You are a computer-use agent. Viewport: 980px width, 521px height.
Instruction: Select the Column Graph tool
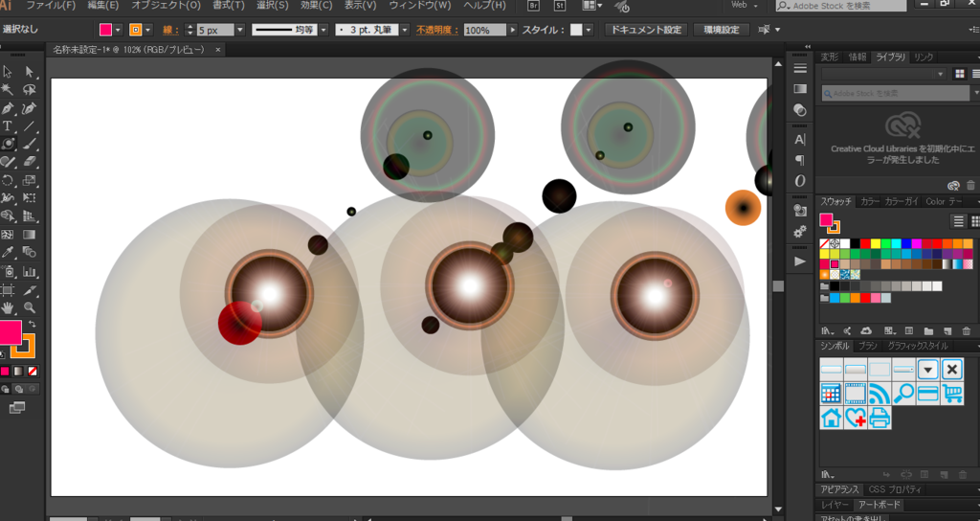coord(29,271)
